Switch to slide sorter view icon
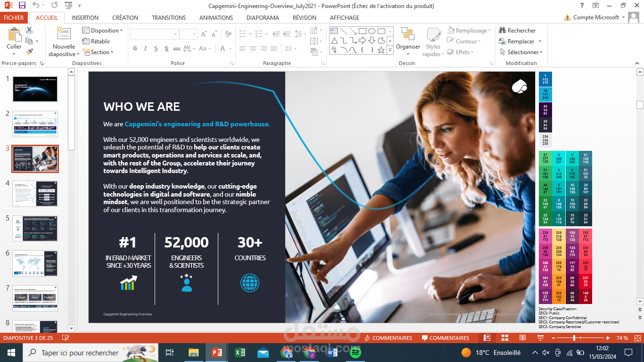644x362 pixels. [505, 338]
